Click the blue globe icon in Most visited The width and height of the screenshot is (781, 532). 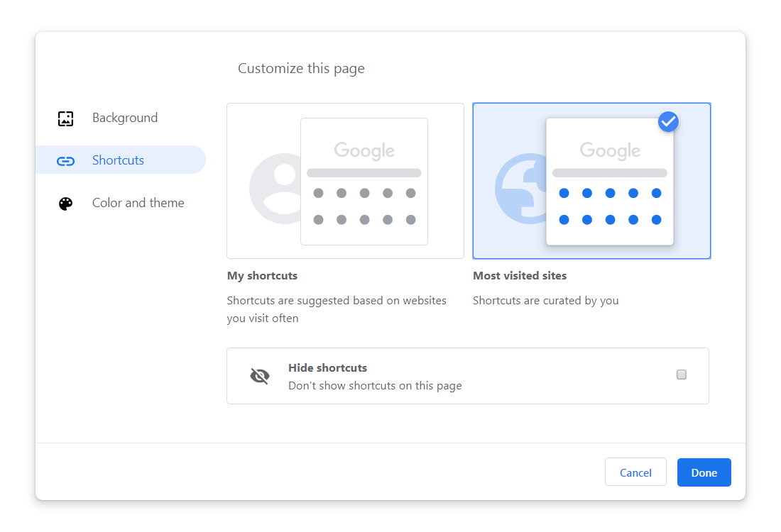[x=518, y=189]
